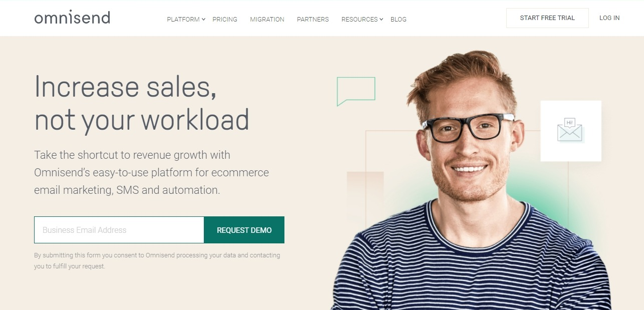Focus the Business Email Address field
The width and height of the screenshot is (644, 310).
click(119, 230)
